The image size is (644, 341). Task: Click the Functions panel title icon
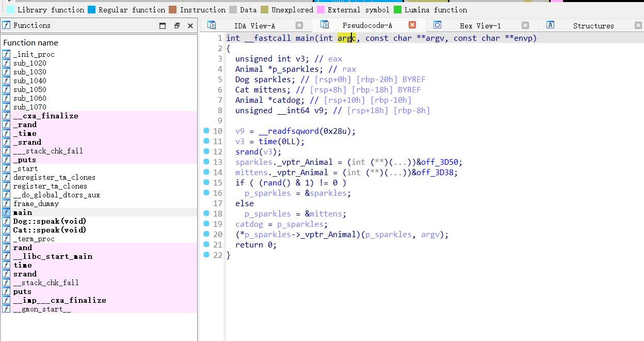(7, 25)
